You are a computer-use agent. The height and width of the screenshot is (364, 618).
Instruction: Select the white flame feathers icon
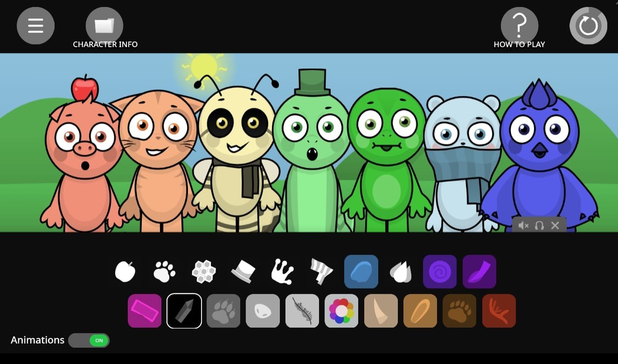401,272
